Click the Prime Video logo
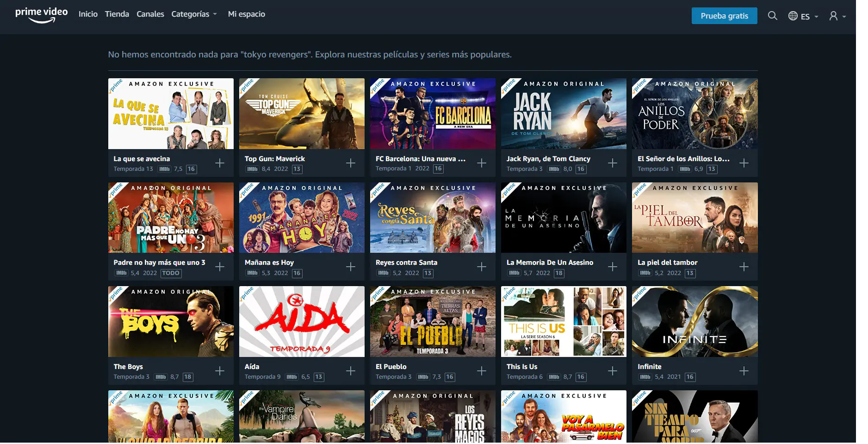 (x=42, y=15)
